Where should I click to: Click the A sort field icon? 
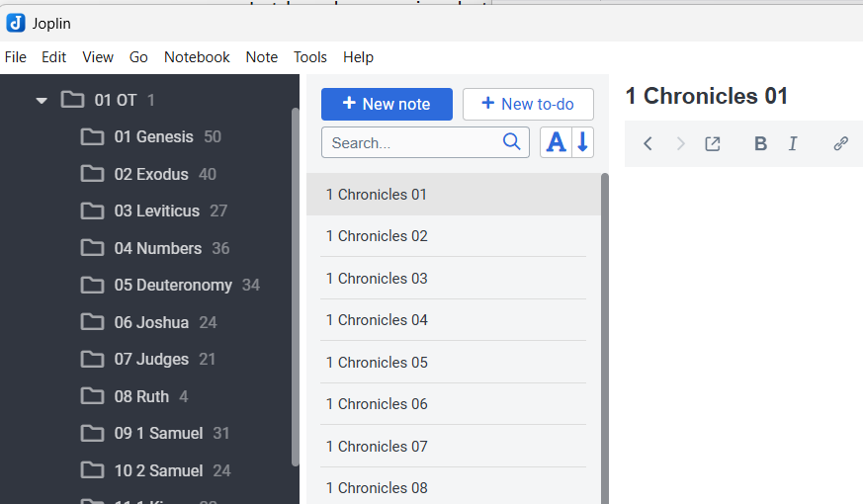[x=557, y=142]
